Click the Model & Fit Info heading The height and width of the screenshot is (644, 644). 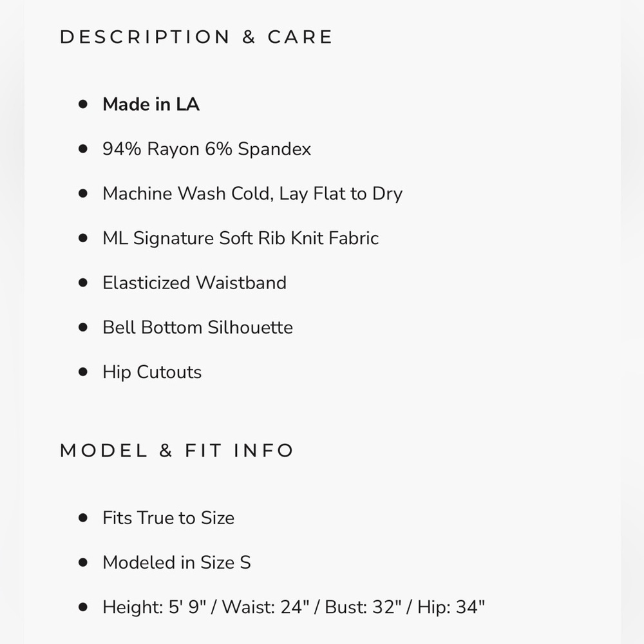click(176, 451)
